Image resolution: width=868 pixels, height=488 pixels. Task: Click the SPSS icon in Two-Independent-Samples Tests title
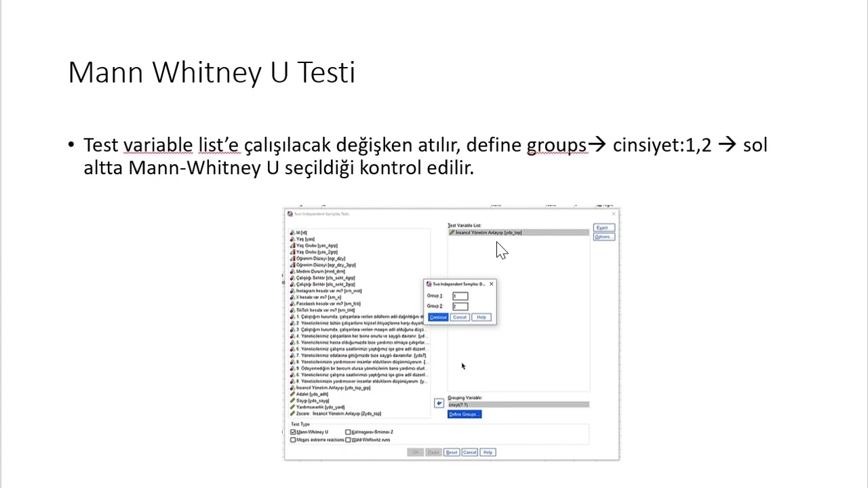point(290,214)
